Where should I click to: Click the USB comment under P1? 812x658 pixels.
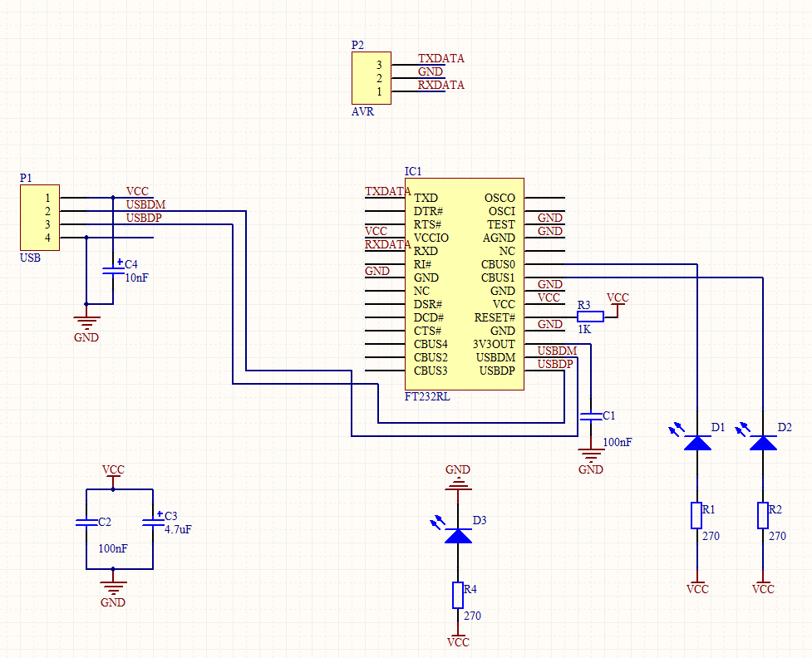(x=30, y=258)
